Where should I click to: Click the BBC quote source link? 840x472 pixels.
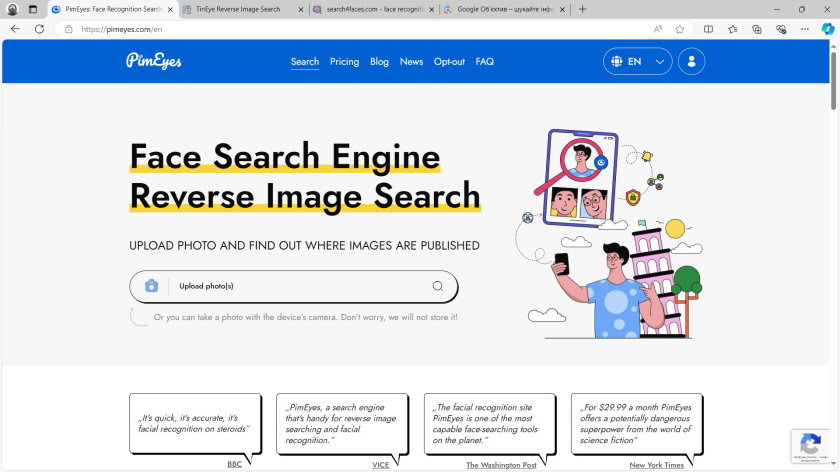(234, 464)
